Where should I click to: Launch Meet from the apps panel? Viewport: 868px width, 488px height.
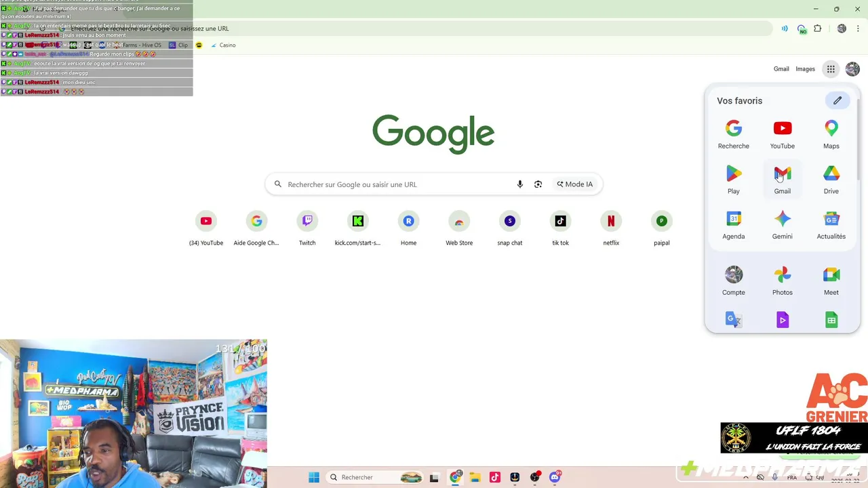coord(831,281)
